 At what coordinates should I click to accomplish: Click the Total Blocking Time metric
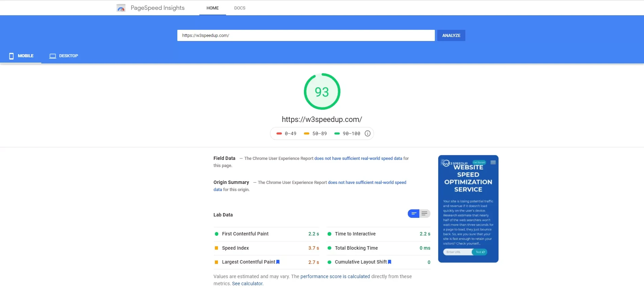click(x=379, y=248)
